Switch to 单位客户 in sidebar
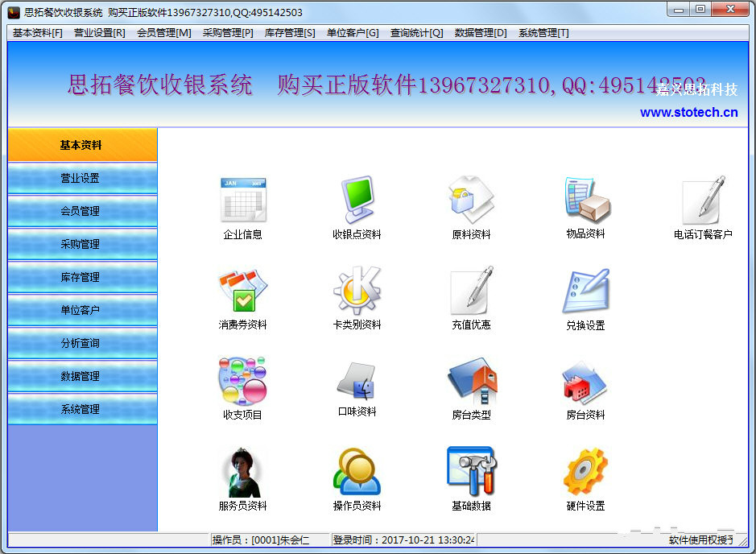 point(82,310)
